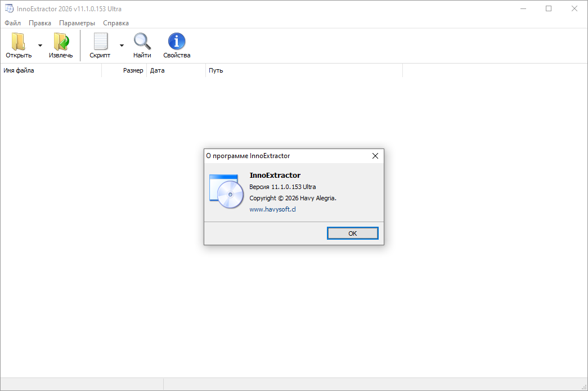Open the Правка menu
This screenshot has width=588, height=391.
[40, 23]
